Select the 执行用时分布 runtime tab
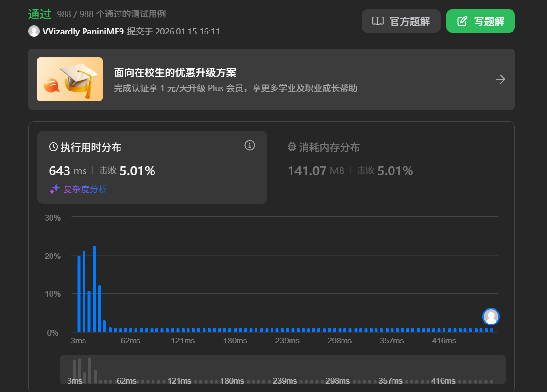 pos(85,147)
